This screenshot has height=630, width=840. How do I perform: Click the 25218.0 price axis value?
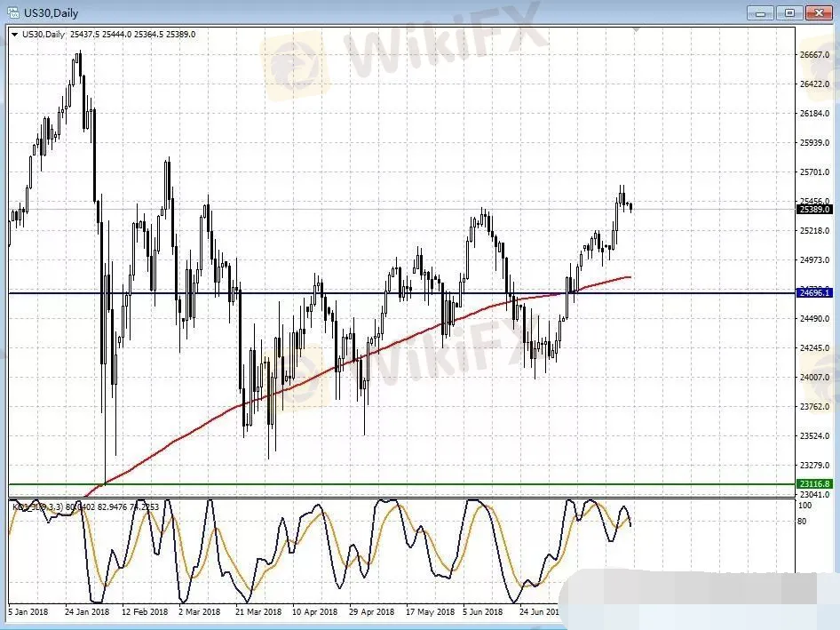[814, 230]
